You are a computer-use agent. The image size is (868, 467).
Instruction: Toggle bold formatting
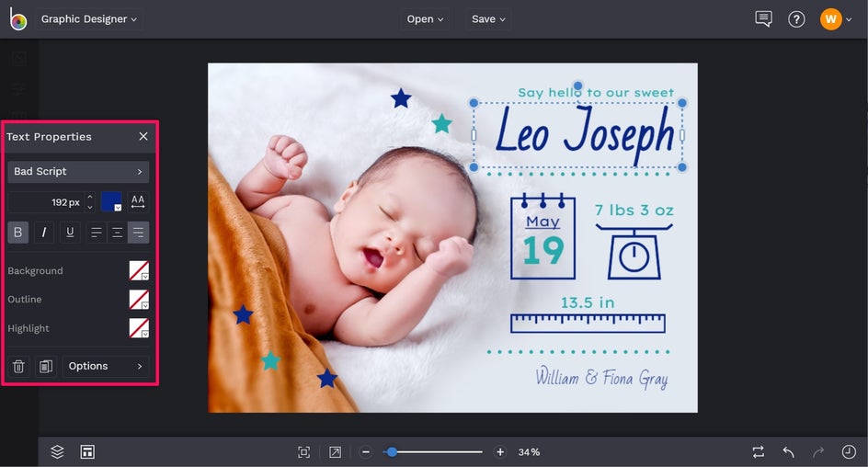17,233
